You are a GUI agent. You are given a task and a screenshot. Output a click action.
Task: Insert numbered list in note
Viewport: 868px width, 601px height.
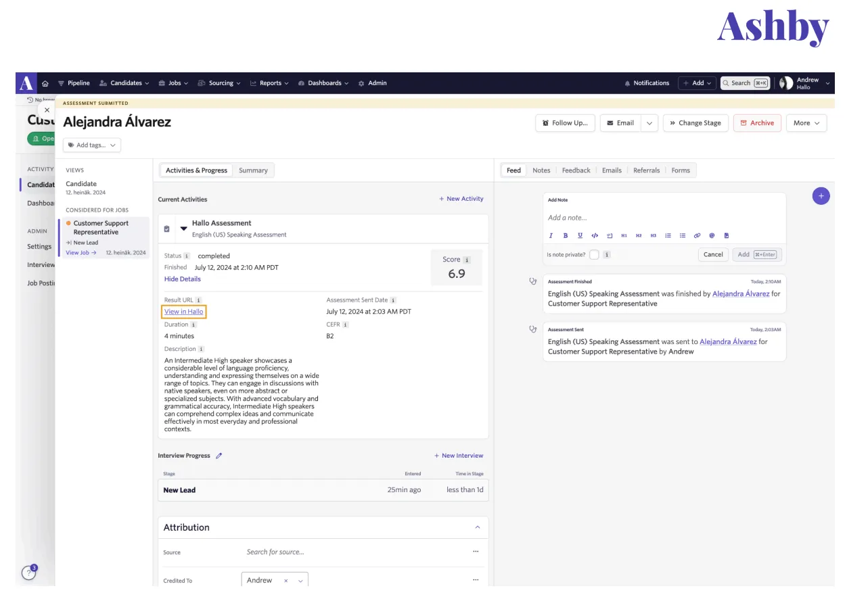click(668, 235)
